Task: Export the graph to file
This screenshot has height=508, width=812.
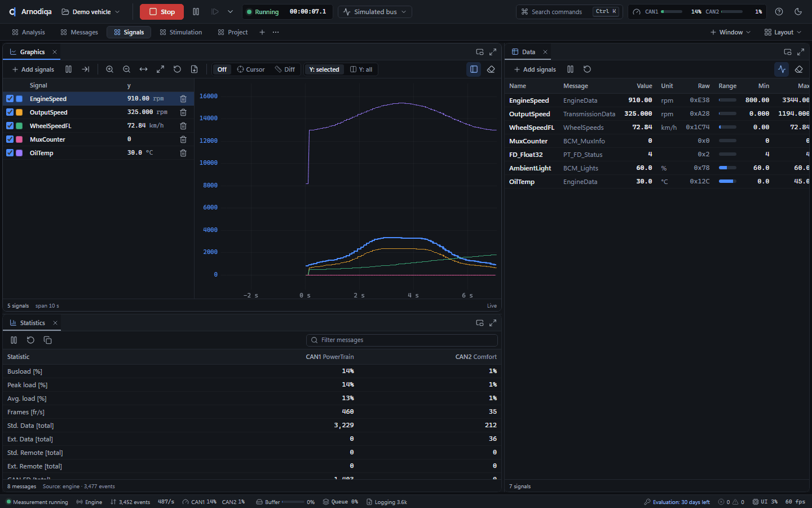Action: tap(195, 69)
